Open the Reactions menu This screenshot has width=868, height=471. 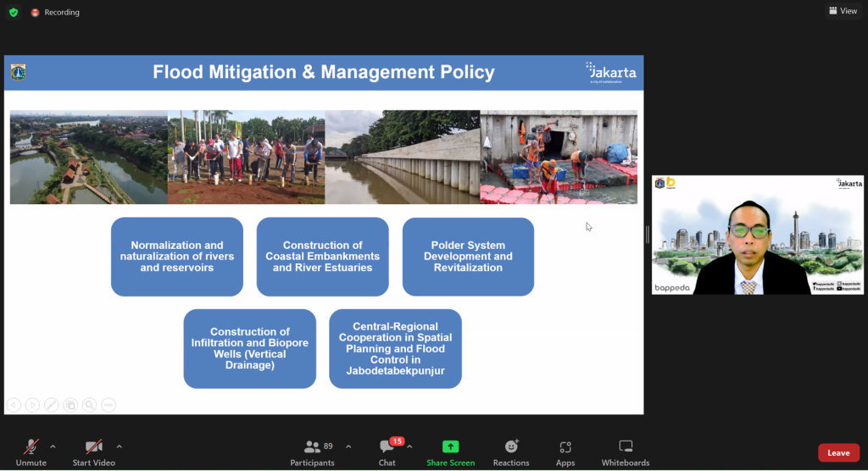(511, 452)
